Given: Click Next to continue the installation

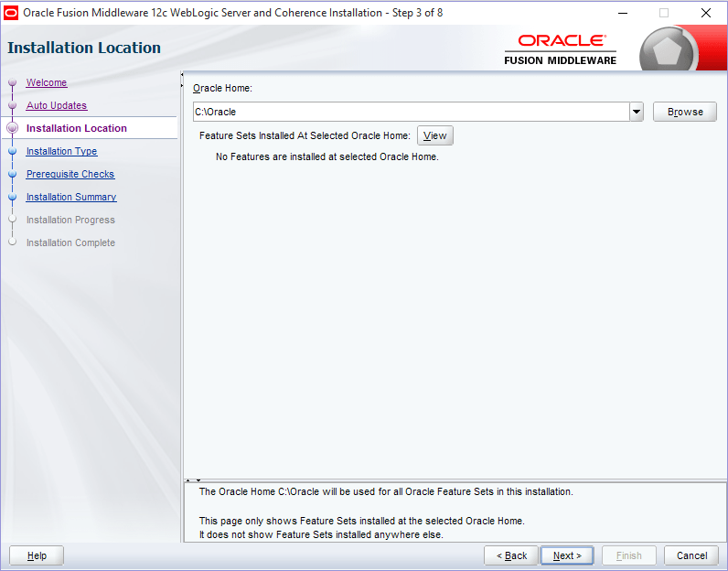Looking at the screenshot, I should pos(567,555).
